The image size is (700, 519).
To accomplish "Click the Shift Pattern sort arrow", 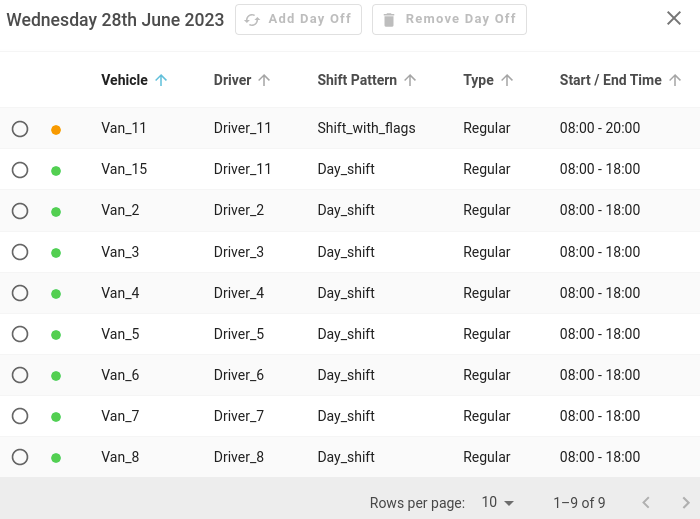I will (410, 80).
